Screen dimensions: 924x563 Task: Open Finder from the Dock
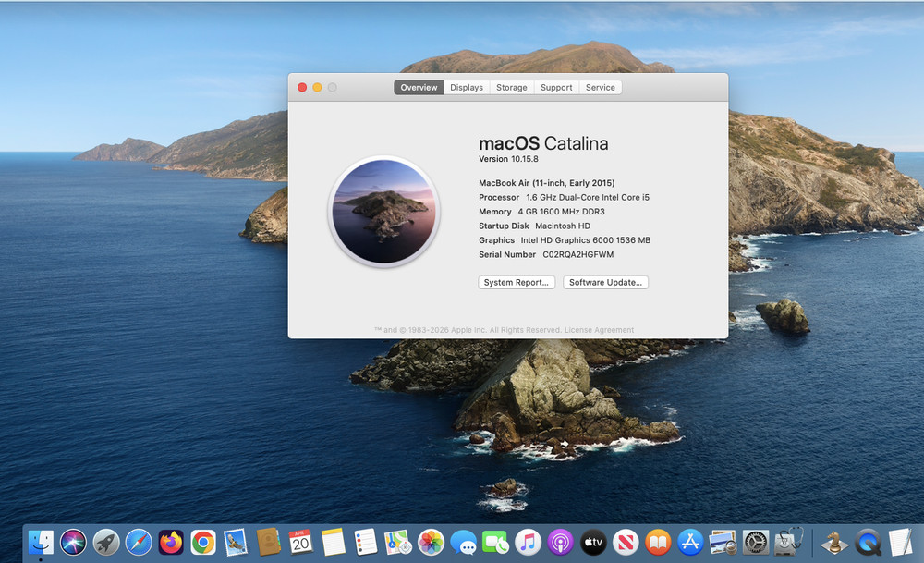[x=41, y=543]
